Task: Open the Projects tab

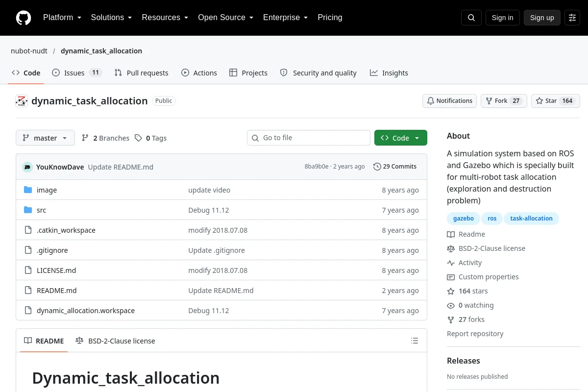Action: (248, 73)
